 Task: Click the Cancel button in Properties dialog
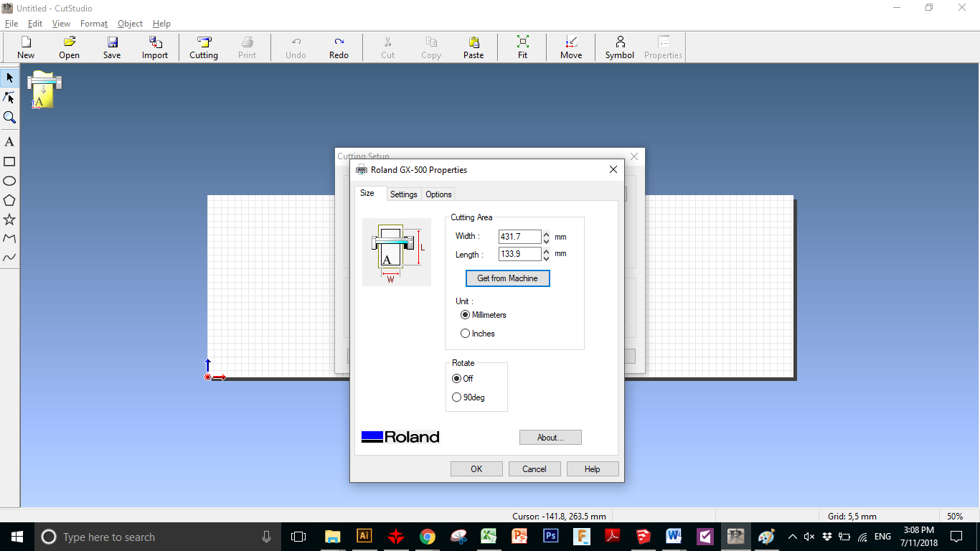click(534, 469)
